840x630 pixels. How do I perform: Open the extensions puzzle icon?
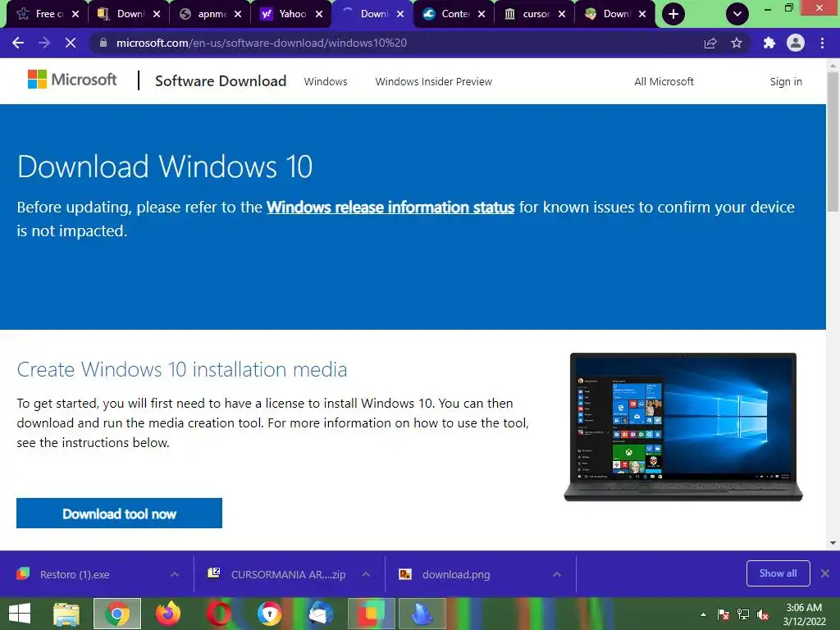(769, 43)
